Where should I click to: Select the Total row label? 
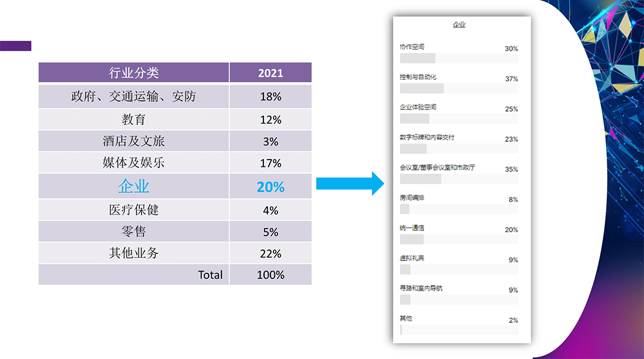click(210, 275)
